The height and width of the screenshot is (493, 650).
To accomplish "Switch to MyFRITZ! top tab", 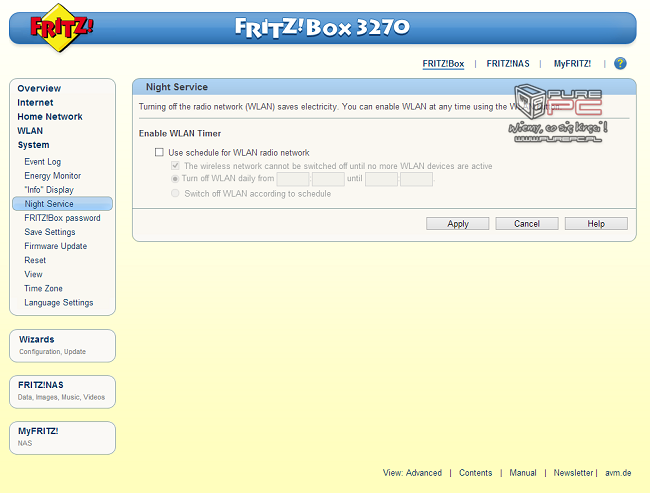I will click(x=572, y=64).
